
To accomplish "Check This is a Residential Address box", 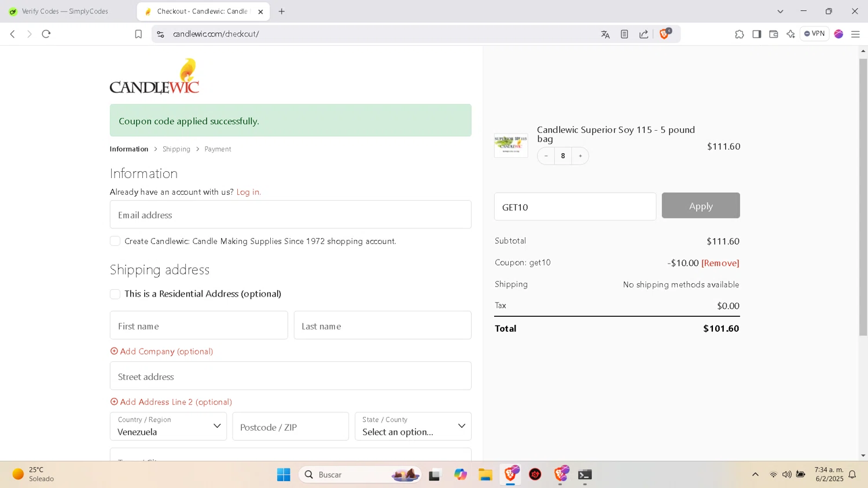I will pos(115,294).
